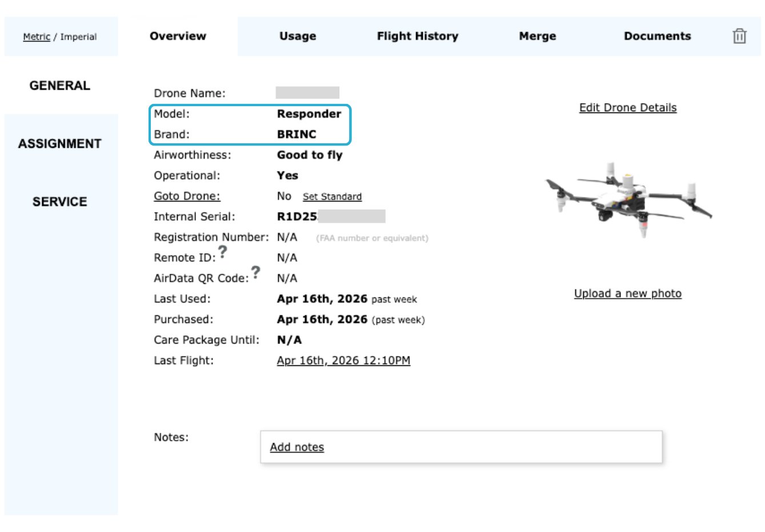Switch units to Metric
The width and height of the screenshot is (765, 532).
tap(37, 37)
